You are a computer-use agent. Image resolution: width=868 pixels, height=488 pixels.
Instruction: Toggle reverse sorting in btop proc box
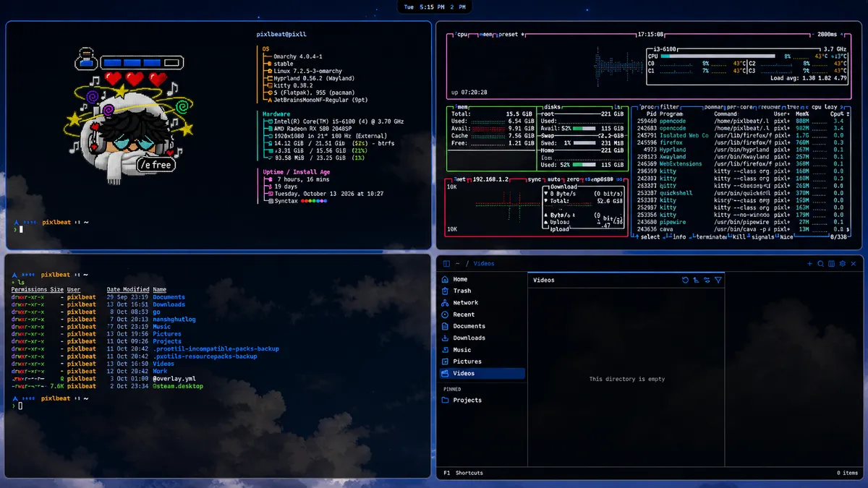coord(771,106)
